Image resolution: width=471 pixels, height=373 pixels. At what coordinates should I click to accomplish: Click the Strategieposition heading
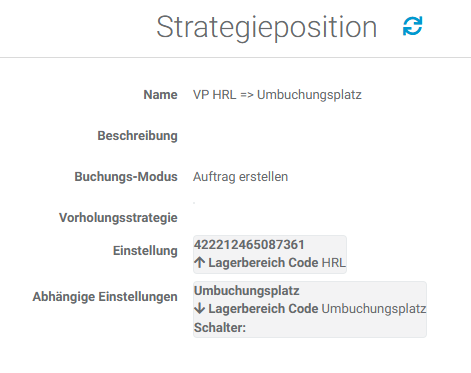[x=267, y=27]
